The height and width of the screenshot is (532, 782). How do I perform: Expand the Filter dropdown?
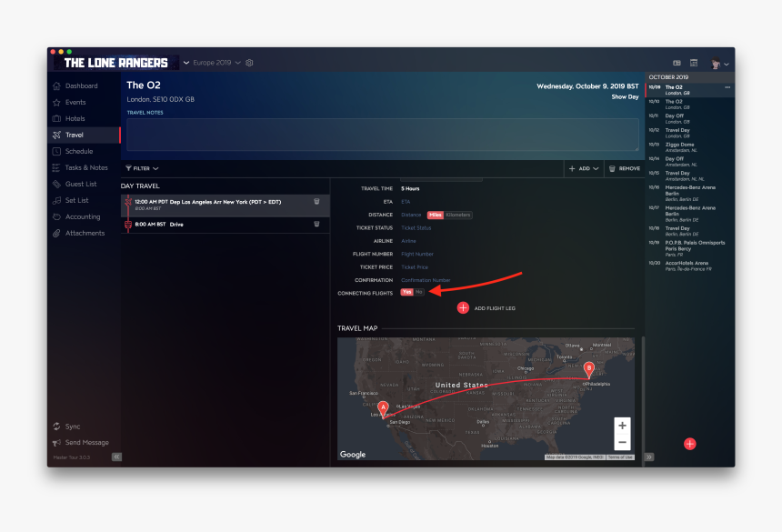142,168
